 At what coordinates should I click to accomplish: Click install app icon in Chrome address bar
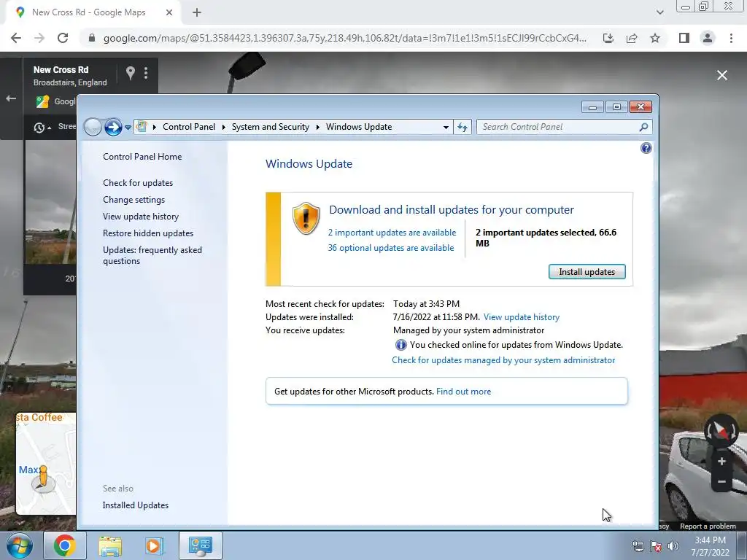click(x=608, y=38)
